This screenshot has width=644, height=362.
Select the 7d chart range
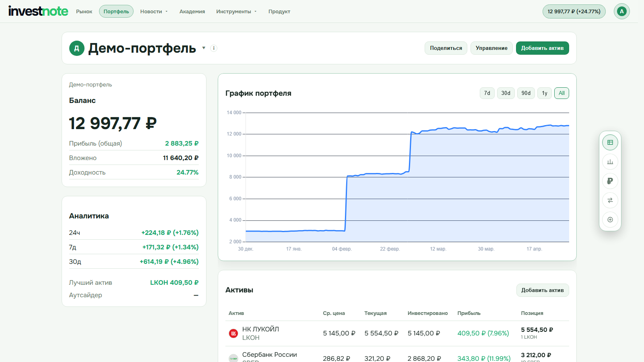[487, 93]
